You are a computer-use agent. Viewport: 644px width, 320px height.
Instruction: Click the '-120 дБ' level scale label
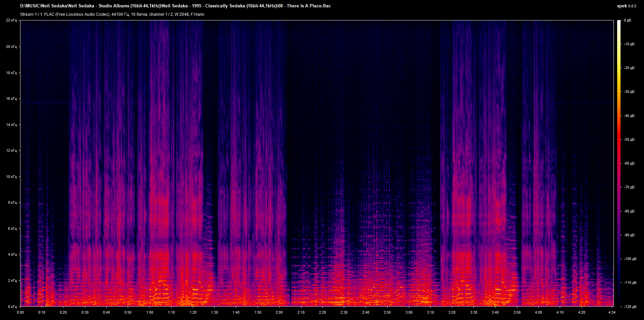pyautogui.click(x=630, y=307)
